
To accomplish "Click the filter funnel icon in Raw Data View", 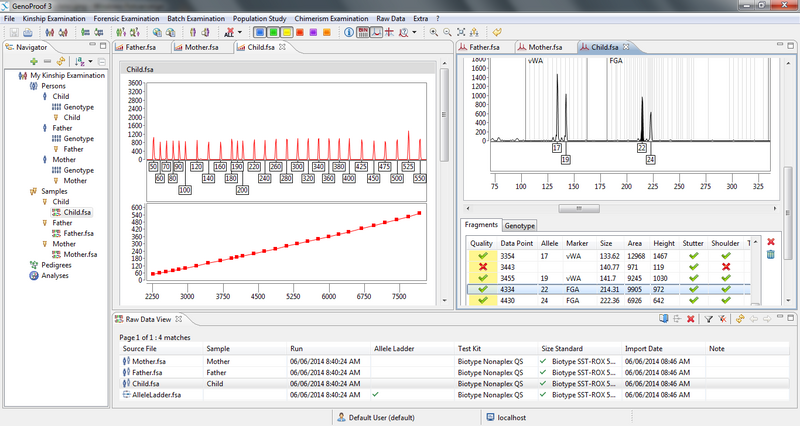I will pos(706,318).
